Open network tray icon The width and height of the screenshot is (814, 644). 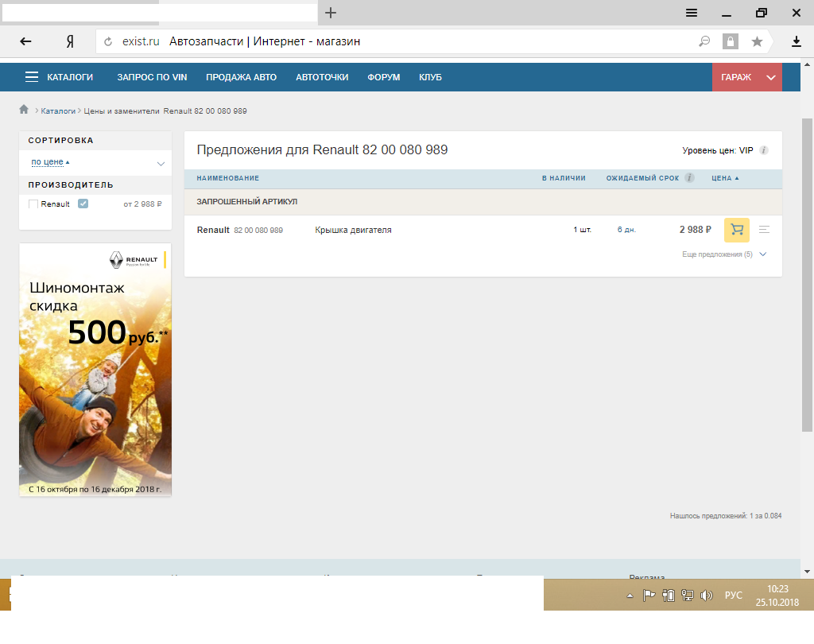(x=688, y=596)
